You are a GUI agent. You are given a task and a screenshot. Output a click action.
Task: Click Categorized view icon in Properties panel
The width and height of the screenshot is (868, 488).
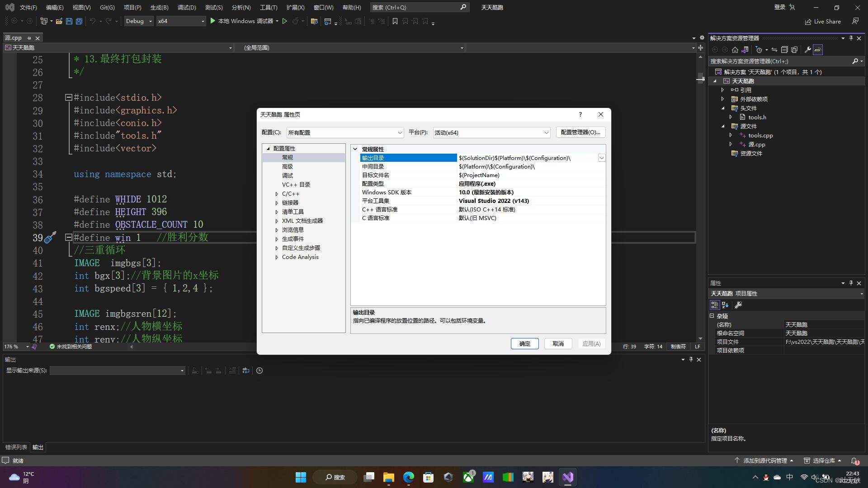point(715,305)
